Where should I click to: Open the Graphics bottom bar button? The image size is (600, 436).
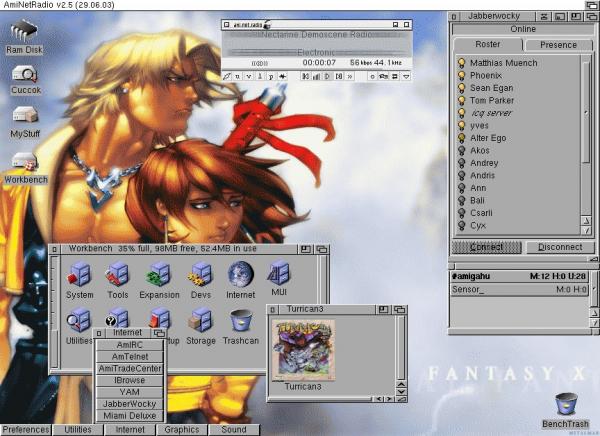182,429
